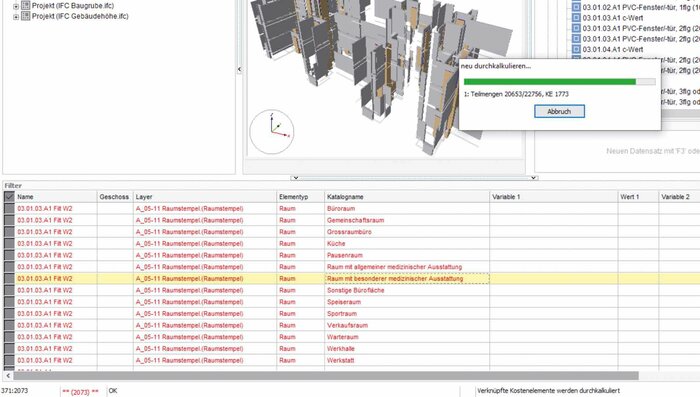
Task: Click the green recalculation progress bar
Action: point(560,82)
